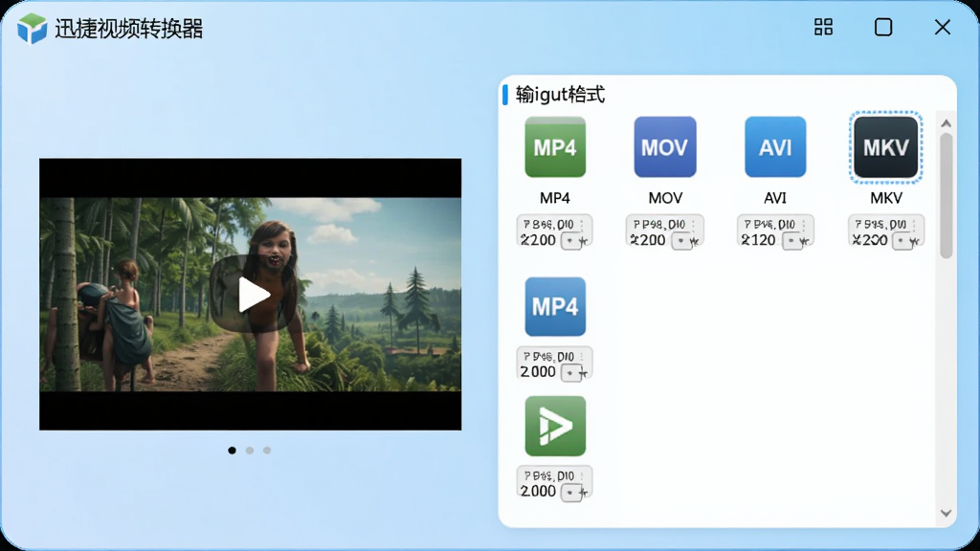980x551 pixels.
Task: Select the highlighted MKV format icon
Action: 885,147
